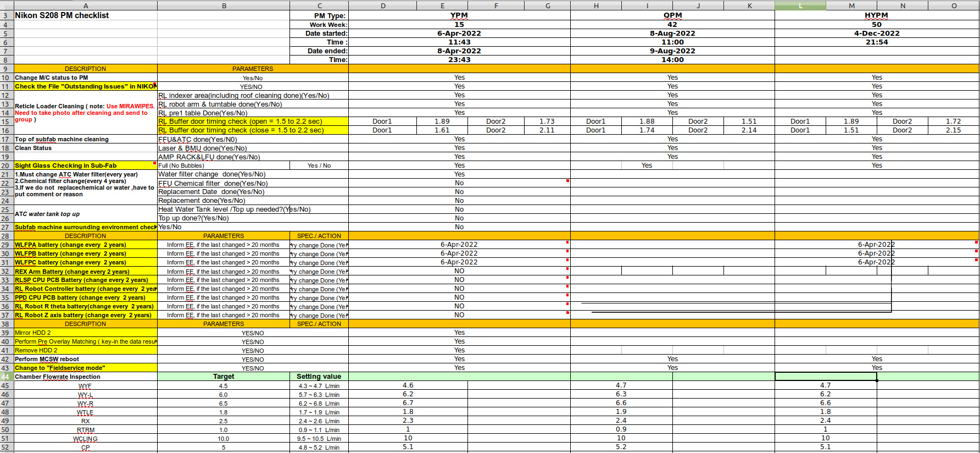Image resolution: width=980 pixels, height=453 pixels.
Task: Select the "RL indexer area" parameter cell
Action: pos(253,95)
